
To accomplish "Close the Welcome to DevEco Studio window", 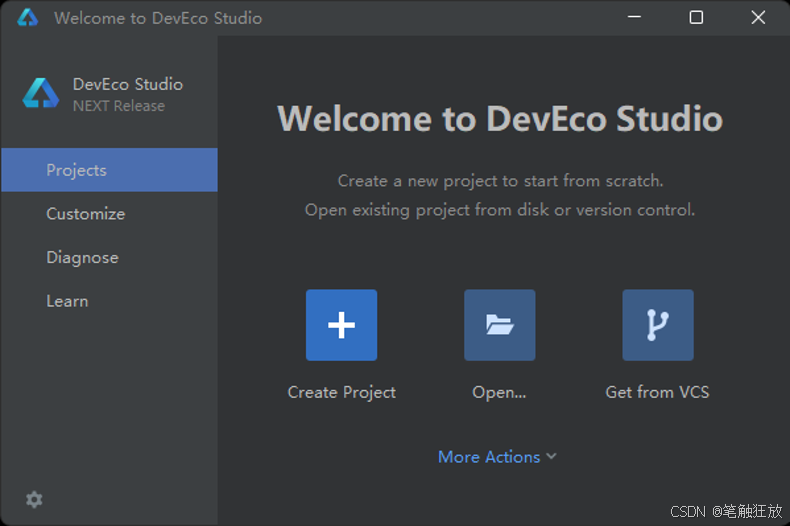I will coord(758,18).
